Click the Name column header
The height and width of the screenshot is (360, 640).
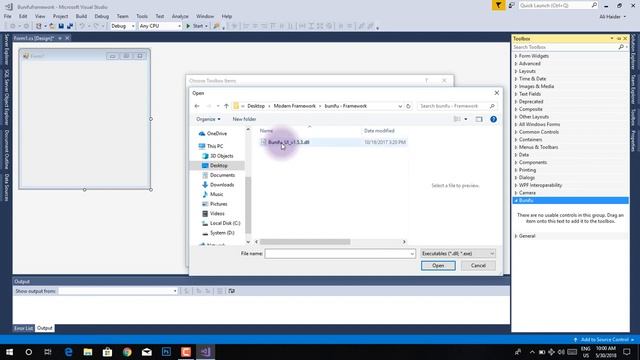tap(267, 131)
